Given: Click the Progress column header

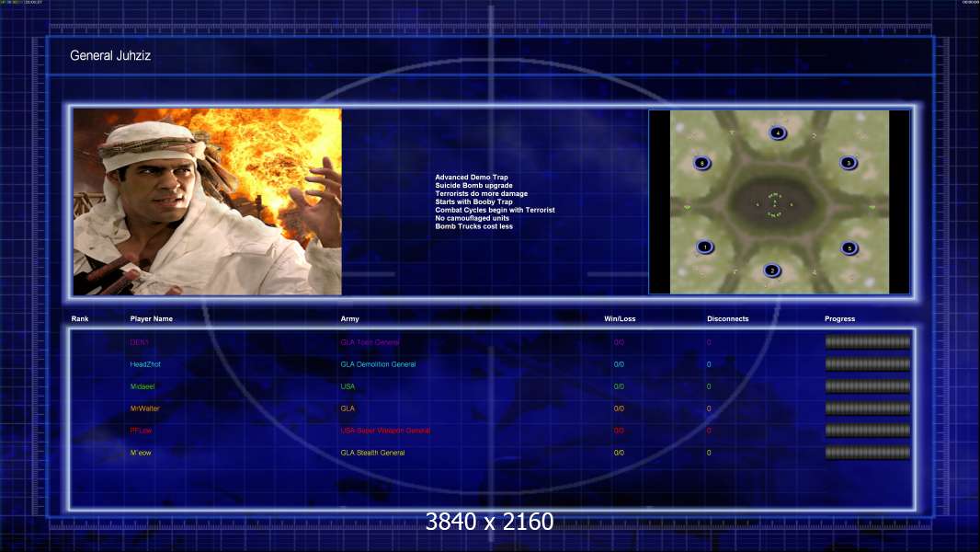Looking at the screenshot, I should coord(839,319).
